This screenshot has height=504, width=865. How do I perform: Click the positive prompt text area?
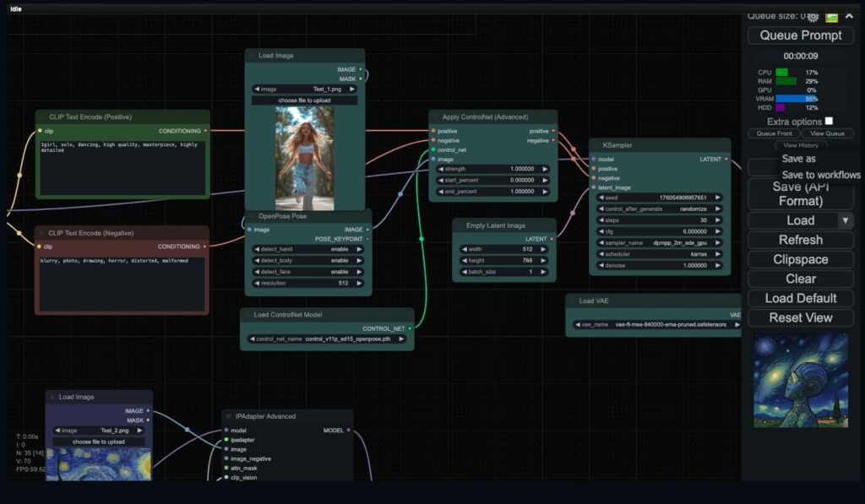point(122,167)
